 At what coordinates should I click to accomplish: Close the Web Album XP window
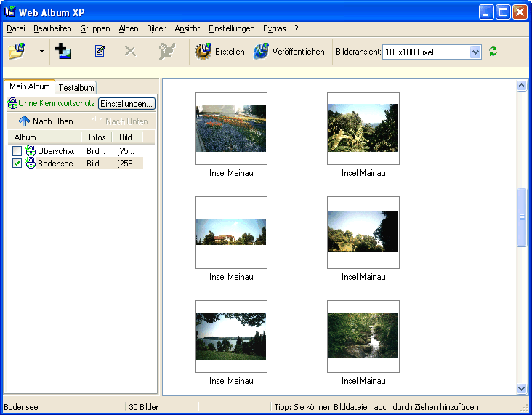click(x=520, y=12)
